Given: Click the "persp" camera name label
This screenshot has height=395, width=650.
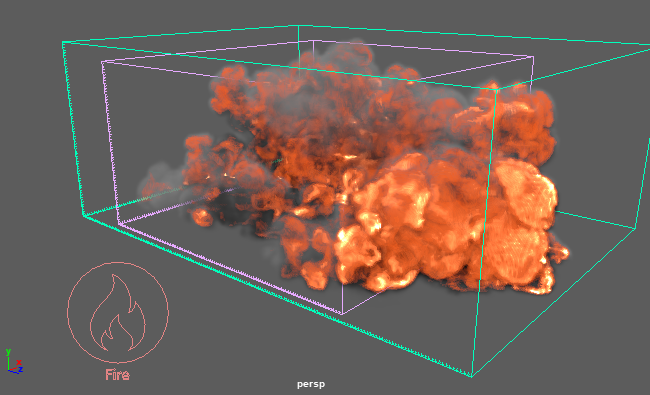Looking at the screenshot, I should pos(311,384).
